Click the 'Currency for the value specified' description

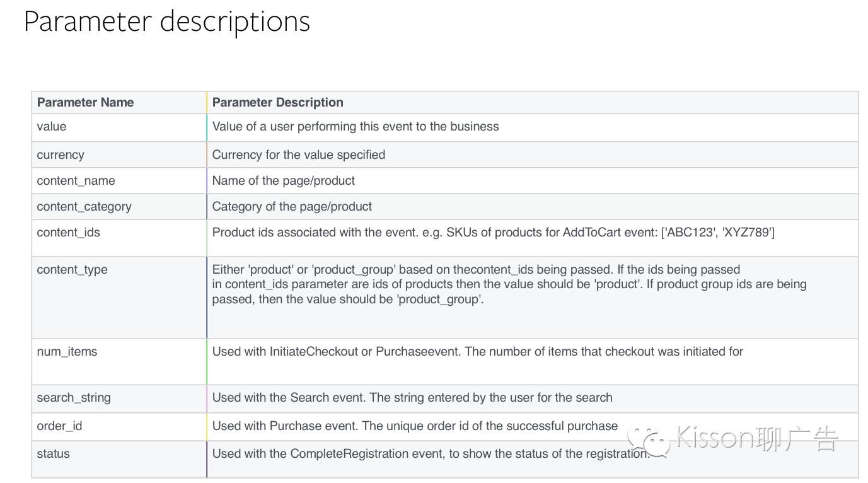click(x=298, y=154)
